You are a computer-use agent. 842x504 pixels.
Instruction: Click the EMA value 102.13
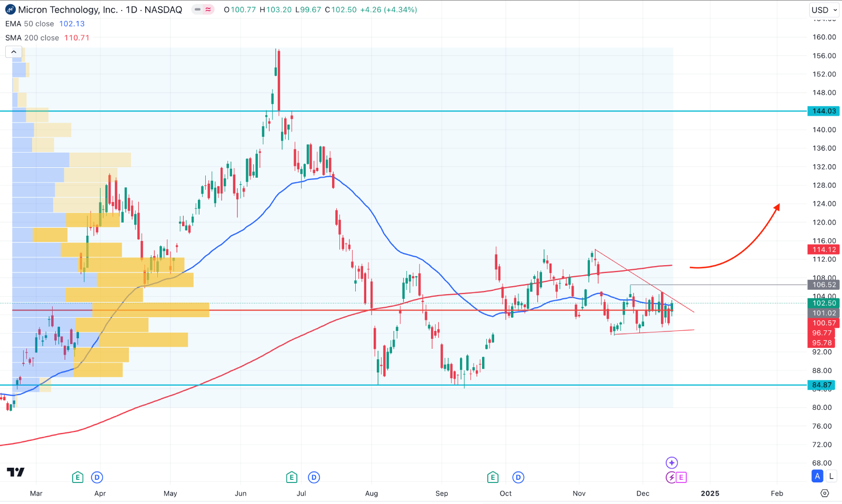pyautogui.click(x=72, y=24)
